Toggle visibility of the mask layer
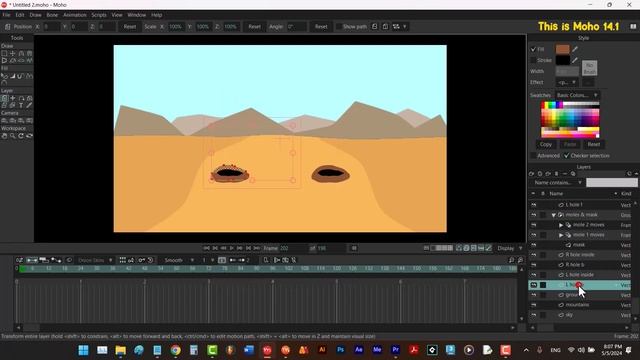 tap(533, 245)
